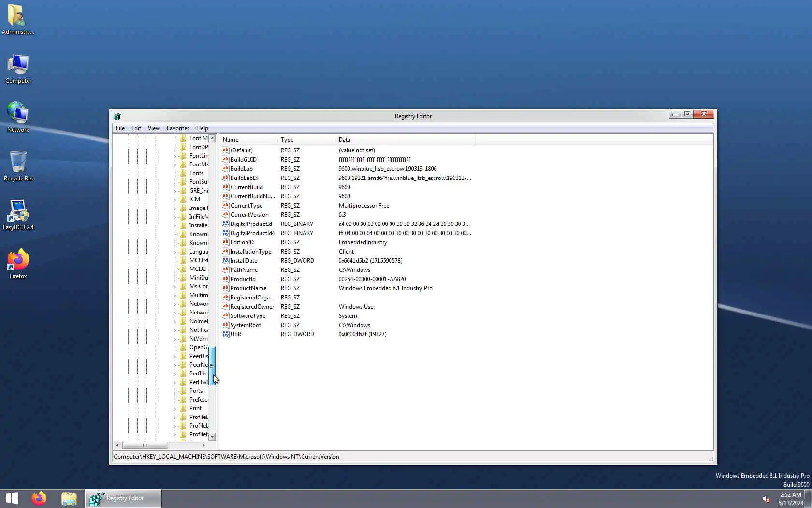
Task: Select the CurrentBuild value name
Action: pyautogui.click(x=246, y=187)
